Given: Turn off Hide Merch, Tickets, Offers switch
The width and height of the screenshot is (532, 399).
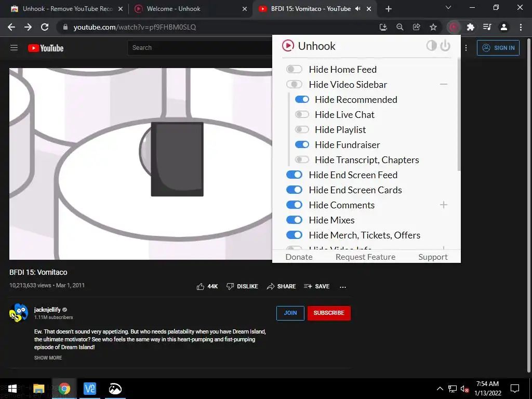Looking at the screenshot, I should point(294,235).
